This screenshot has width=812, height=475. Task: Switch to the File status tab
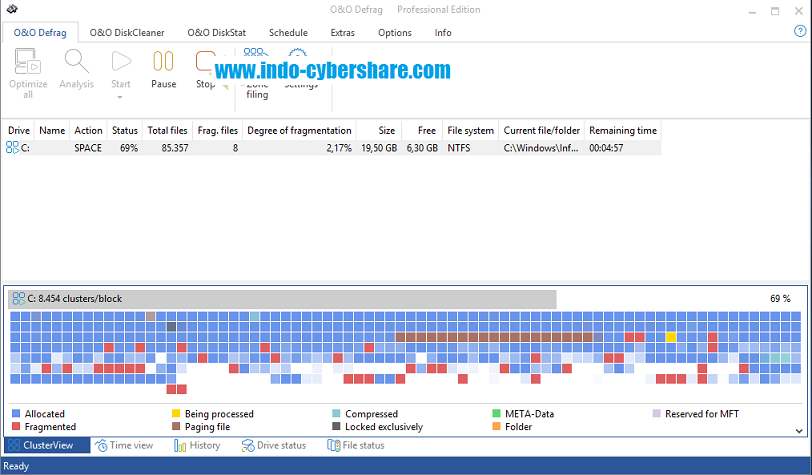tap(356, 445)
